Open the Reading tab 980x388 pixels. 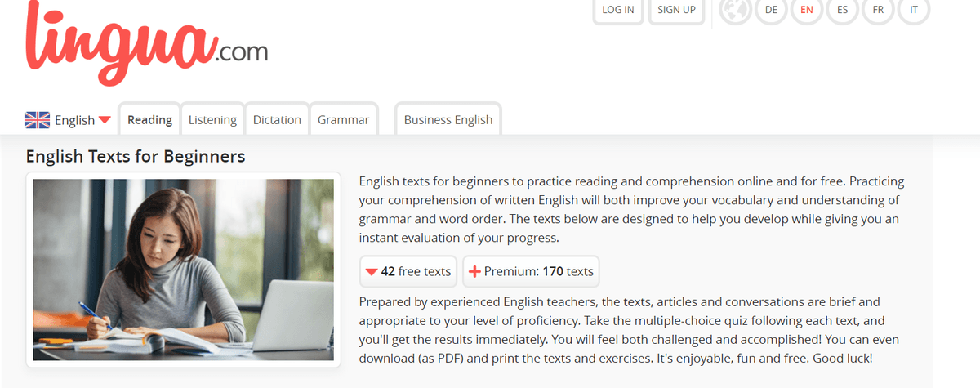point(149,119)
